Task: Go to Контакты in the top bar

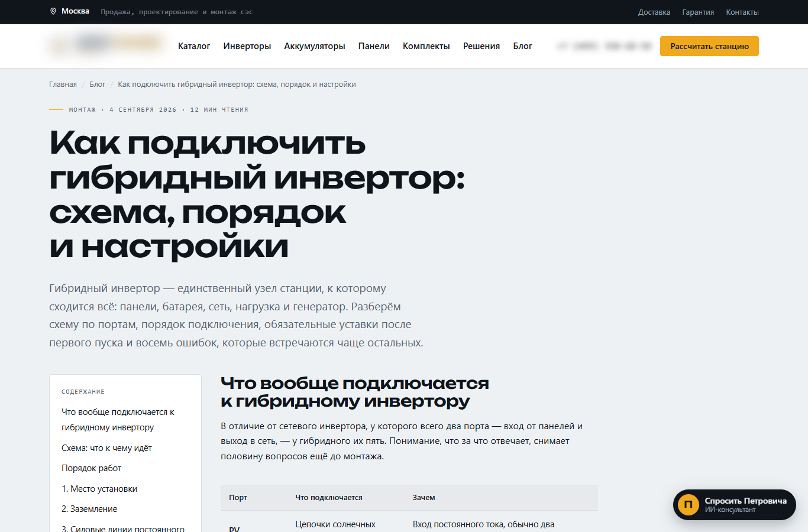Action: pos(742,12)
